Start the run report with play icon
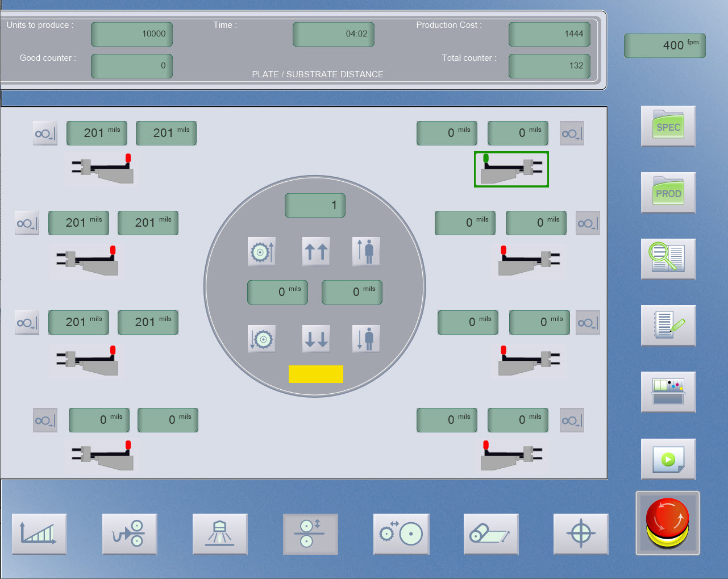This screenshot has height=579, width=728. (x=668, y=459)
